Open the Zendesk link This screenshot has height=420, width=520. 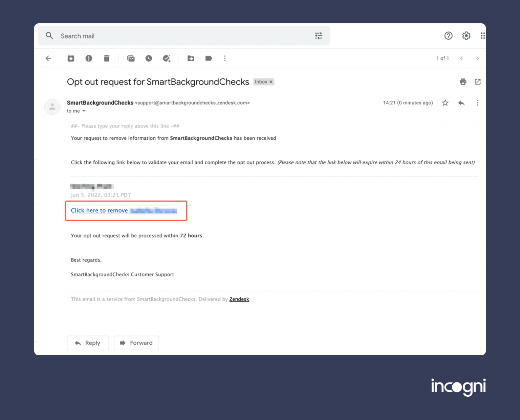click(239, 299)
